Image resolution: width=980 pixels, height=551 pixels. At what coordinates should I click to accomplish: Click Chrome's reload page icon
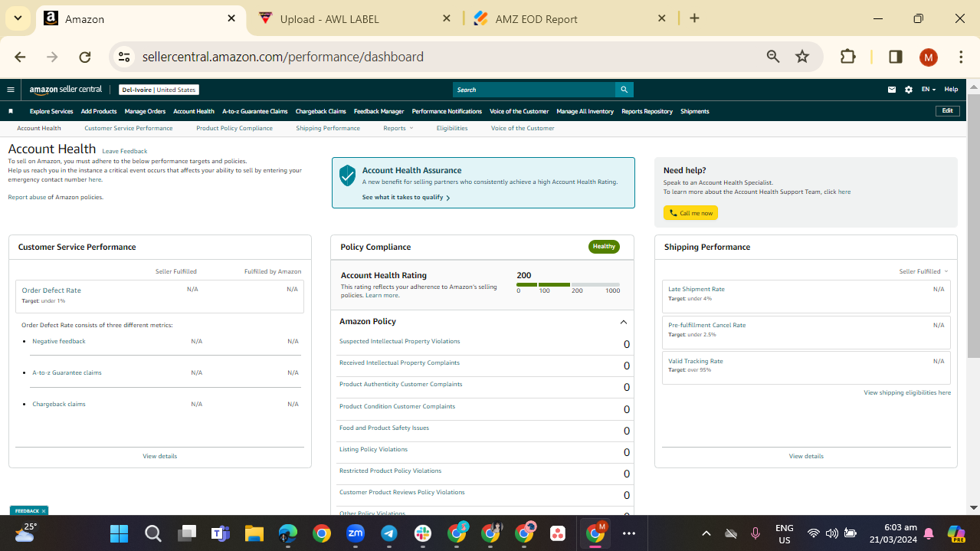click(x=85, y=57)
